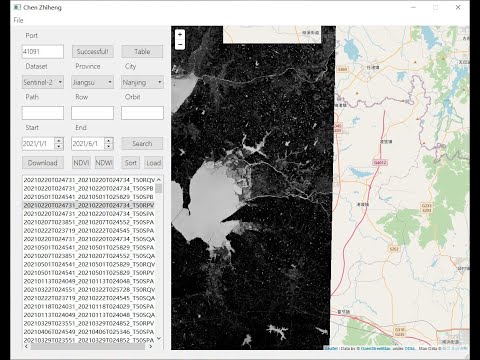Click the scene list scroll-left arrow
This screenshot has width=480, height=360.
click(x=27, y=347)
